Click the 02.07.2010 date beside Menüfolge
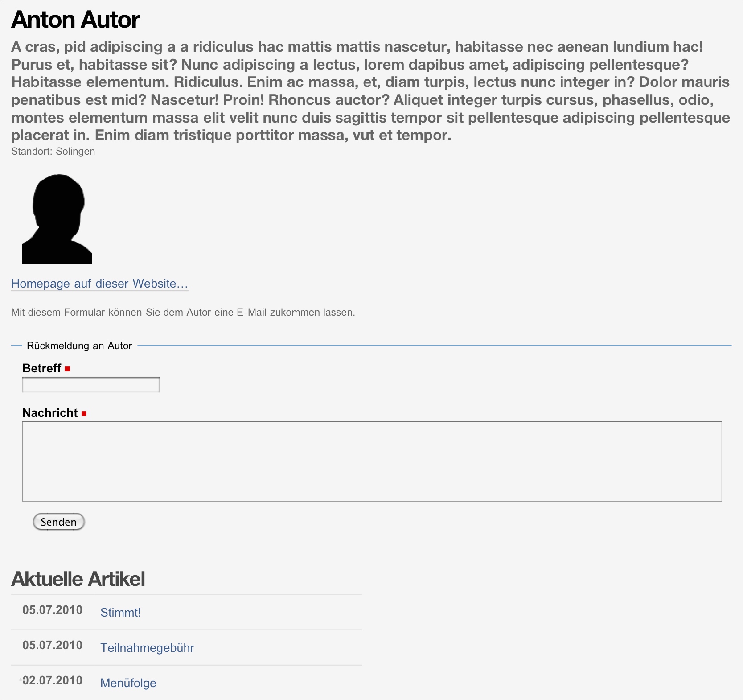The width and height of the screenshot is (743, 700). pyautogui.click(x=53, y=680)
